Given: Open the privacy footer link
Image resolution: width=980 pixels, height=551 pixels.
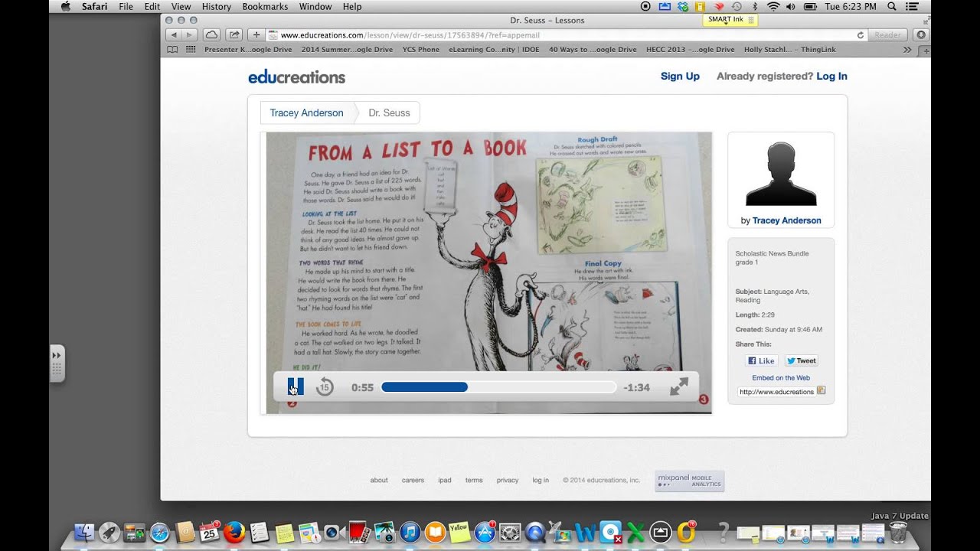Looking at the screenshot, I should (x=508, y=481).
